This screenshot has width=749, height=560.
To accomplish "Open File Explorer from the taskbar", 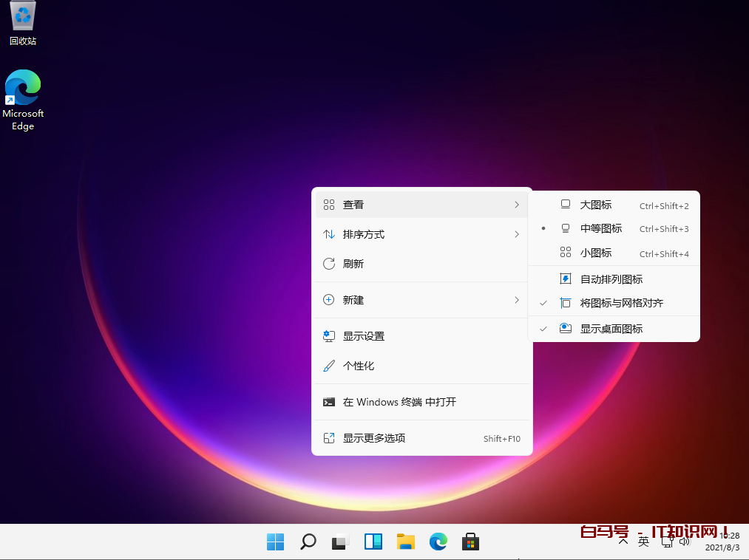I will click(405, 542).
